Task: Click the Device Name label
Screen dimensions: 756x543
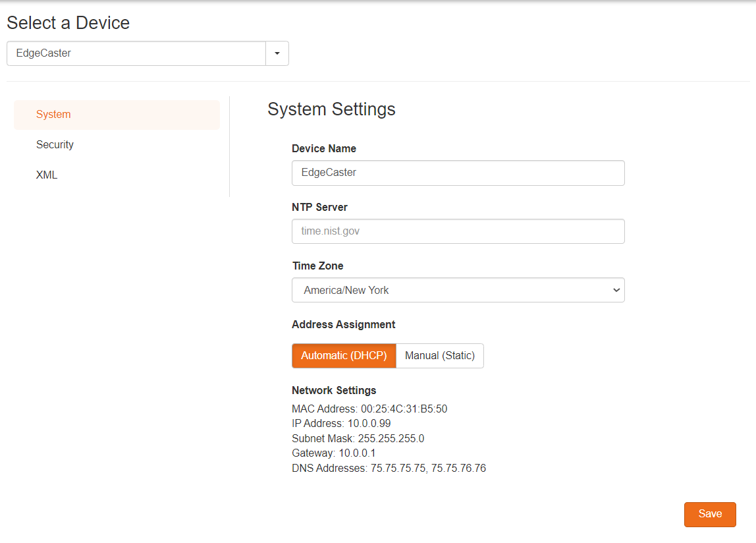Action: 323,149
